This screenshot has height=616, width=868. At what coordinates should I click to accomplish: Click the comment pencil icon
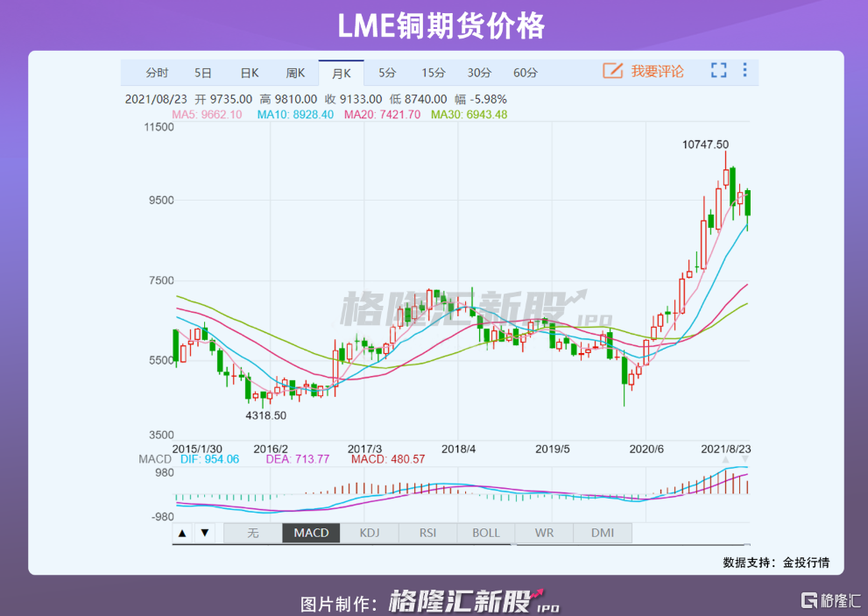[x=612, y=71]
